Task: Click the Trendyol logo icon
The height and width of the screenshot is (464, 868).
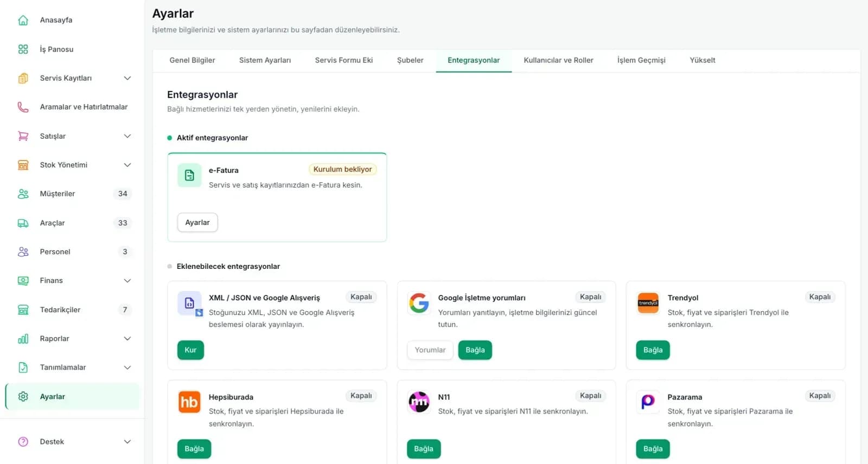Action: 648,303
